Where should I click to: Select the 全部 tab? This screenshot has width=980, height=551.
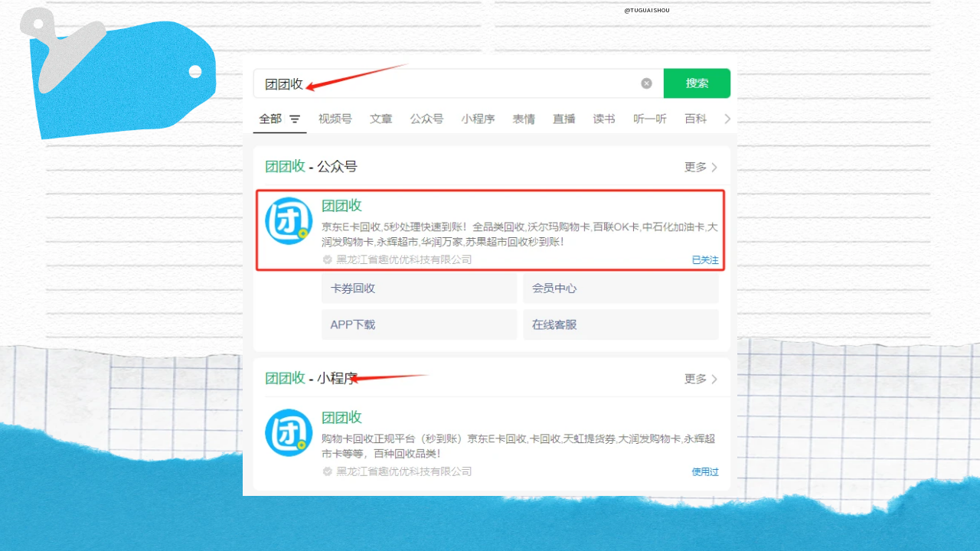tap(270, 119)
